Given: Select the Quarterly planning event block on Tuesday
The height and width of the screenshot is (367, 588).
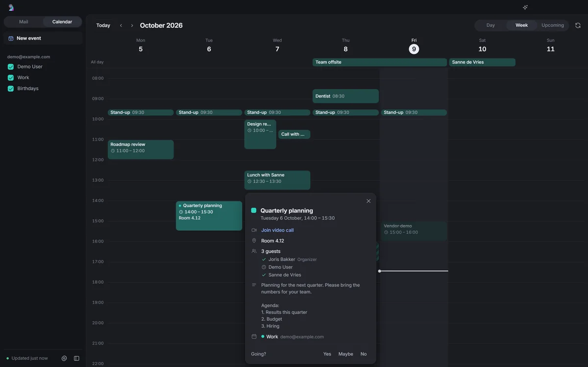Looking at the screenshot, I should tap(209, 216).
